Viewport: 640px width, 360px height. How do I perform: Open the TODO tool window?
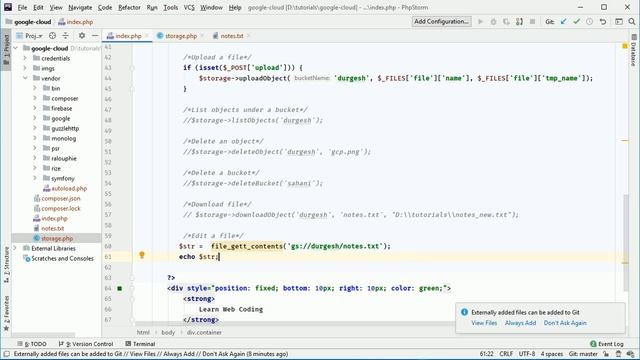coord(33,344)
